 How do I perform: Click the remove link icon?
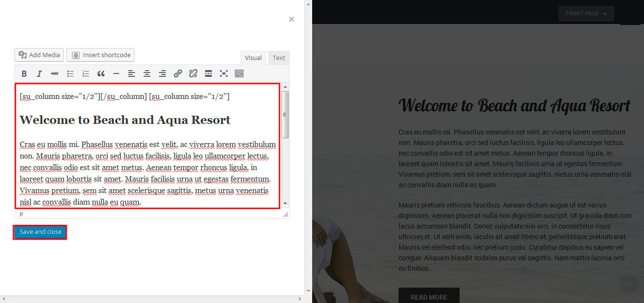(x=193, y=73)
